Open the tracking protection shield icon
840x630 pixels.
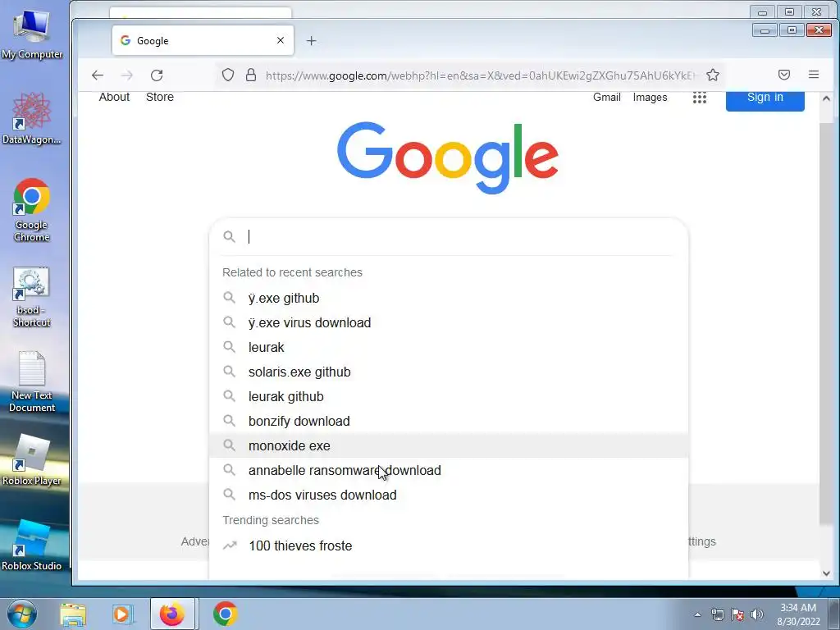[x=228, y=75]
